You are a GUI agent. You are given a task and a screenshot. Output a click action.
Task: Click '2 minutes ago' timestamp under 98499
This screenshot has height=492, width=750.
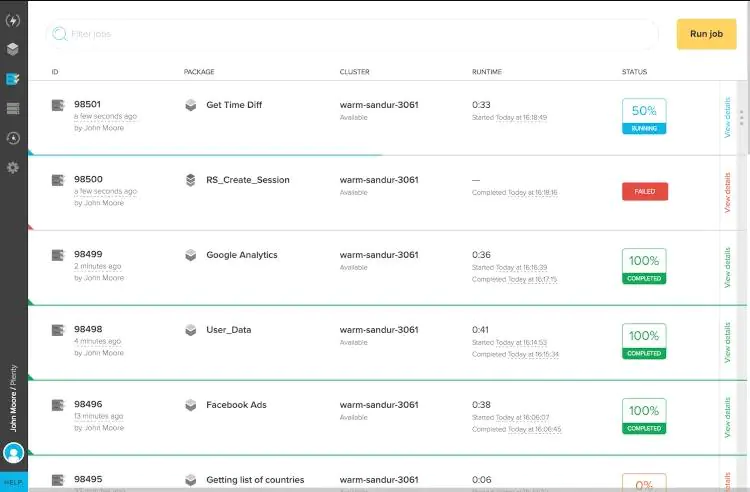[98, 266]
